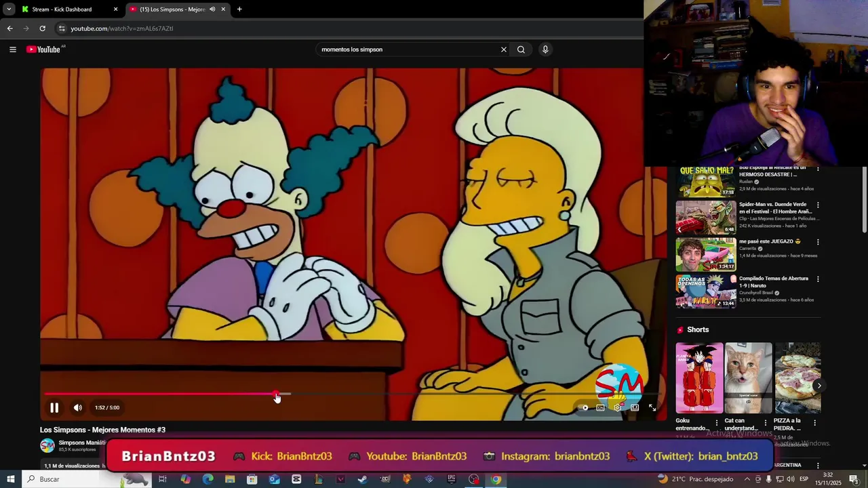
Task: Click 'Los Simpsons - Mejores Momentos #3' title
Action: 102,430
